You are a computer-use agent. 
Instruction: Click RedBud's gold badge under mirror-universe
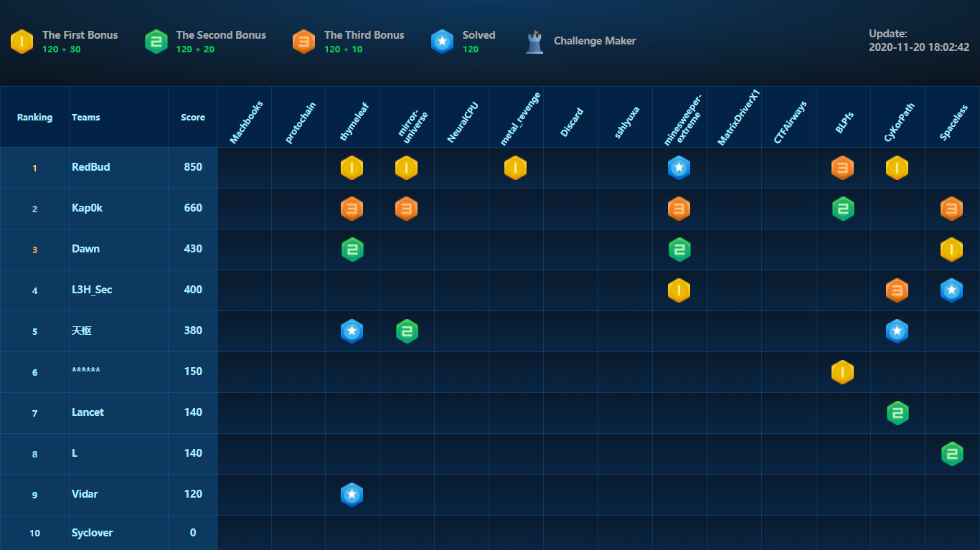[x=406, y=168]
